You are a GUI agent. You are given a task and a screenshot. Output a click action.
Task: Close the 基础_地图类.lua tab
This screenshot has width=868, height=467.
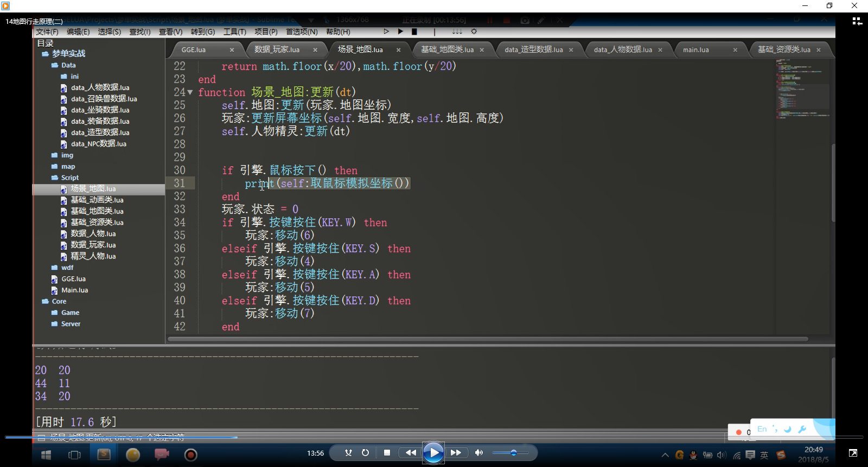482,50
